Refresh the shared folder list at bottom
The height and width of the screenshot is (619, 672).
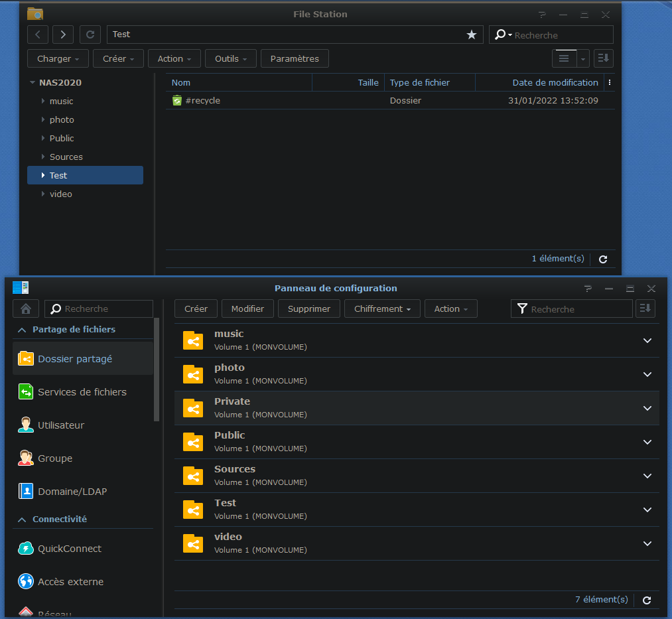(647, 600)
